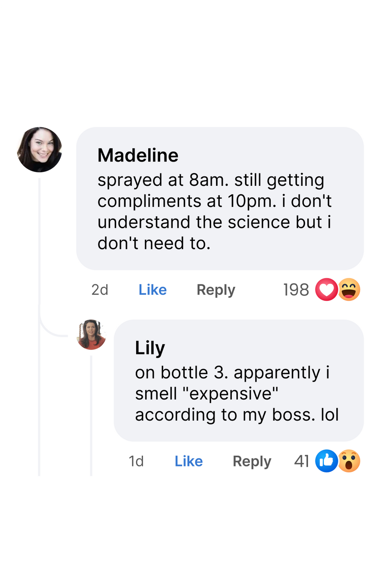
Task: Open the Madeline username link
Action: (x=138, y=155)
